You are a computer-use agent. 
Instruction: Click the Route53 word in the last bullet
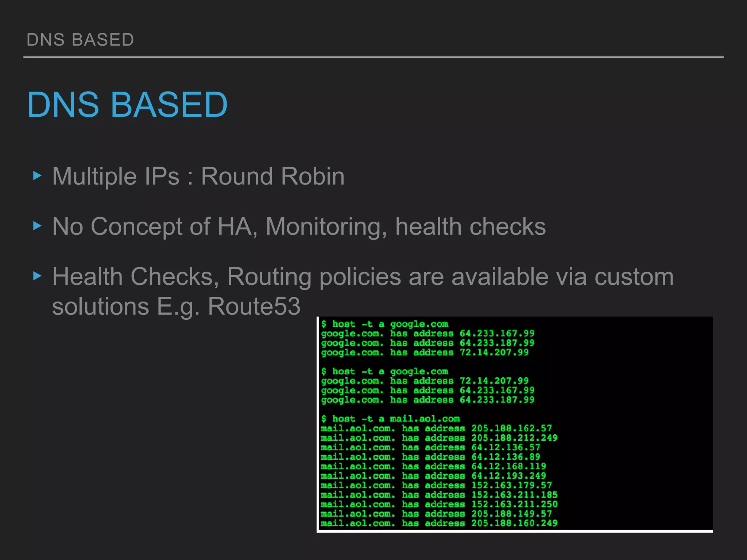[254, 306]
